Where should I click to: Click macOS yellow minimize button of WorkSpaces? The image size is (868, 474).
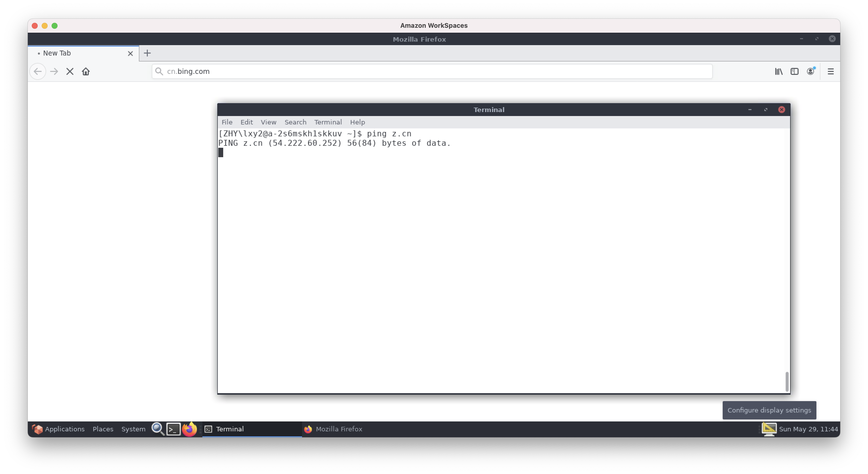click(x=44, y=26)
